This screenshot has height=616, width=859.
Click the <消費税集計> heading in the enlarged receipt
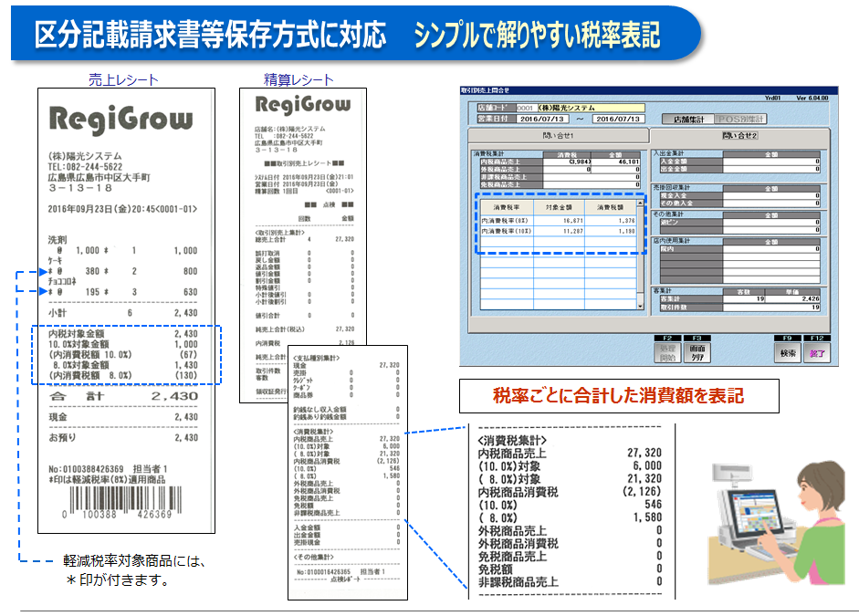click(512, 440)
